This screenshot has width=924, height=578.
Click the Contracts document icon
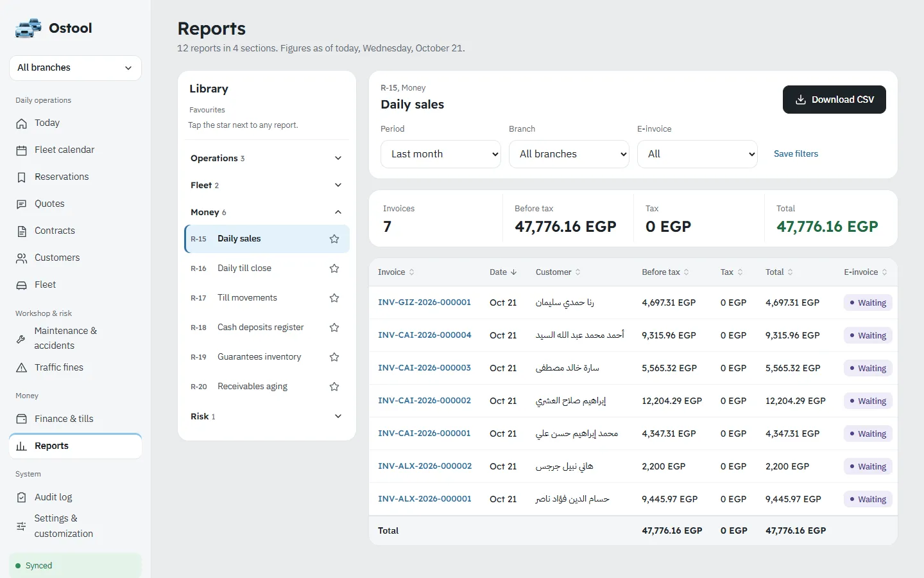click(22, 231)
